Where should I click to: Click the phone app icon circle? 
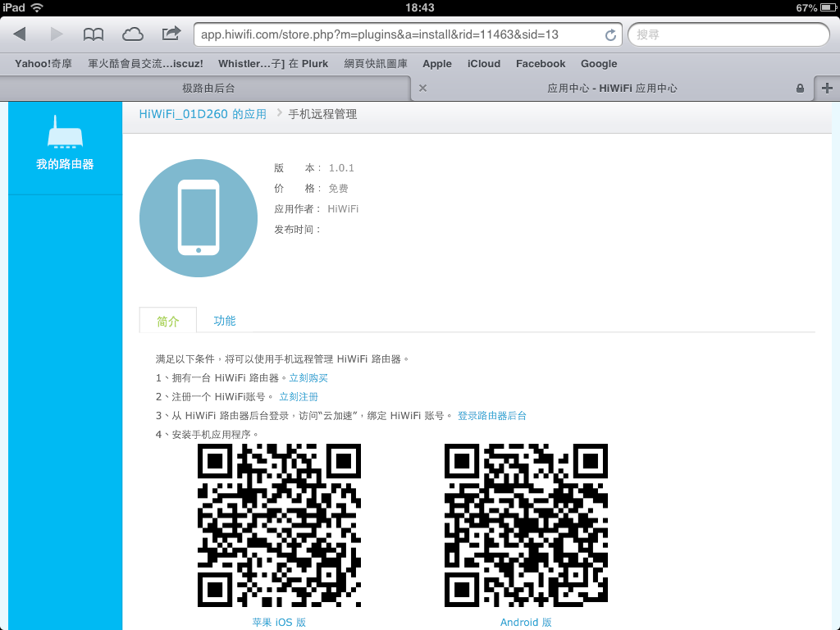(x=199, y=218)
